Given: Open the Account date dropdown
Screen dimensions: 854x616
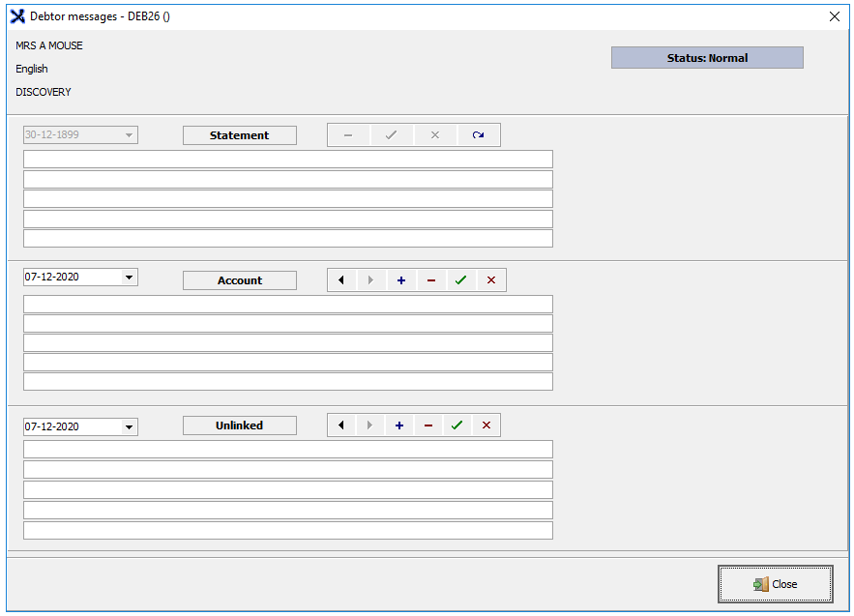Looking at the screenshot, I should pyautogui.click(x=130, y=278).
